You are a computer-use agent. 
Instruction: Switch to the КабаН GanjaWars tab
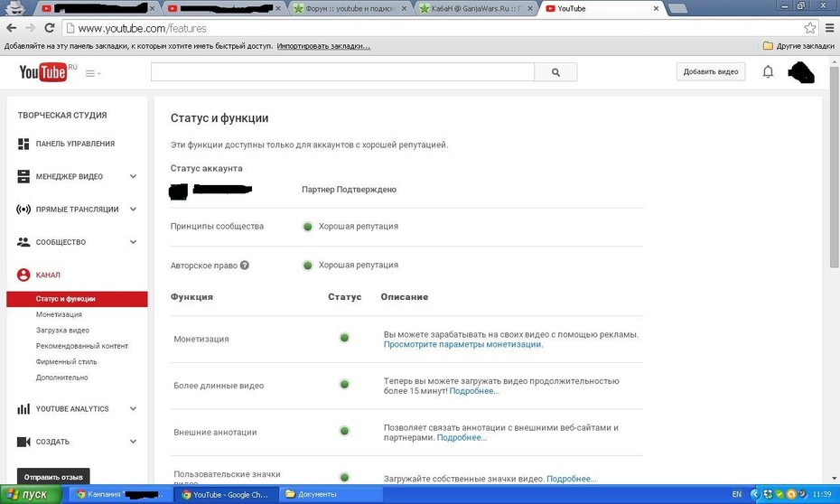pos(476,8)
